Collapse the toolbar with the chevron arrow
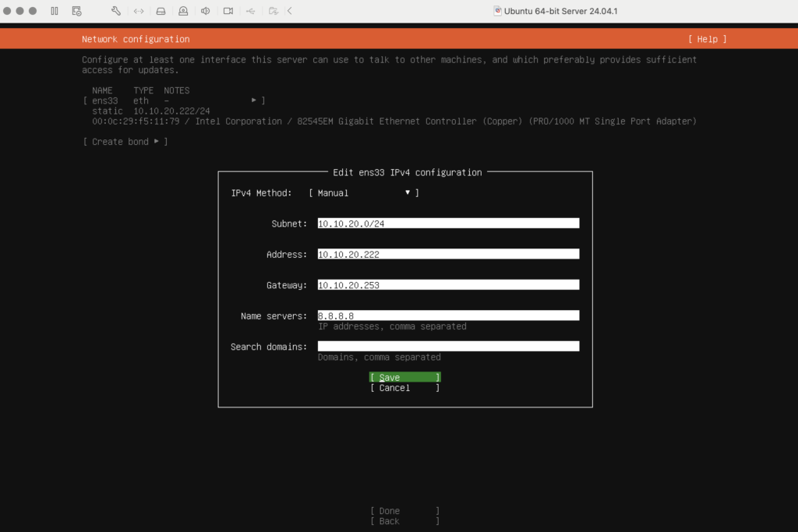 290,11
